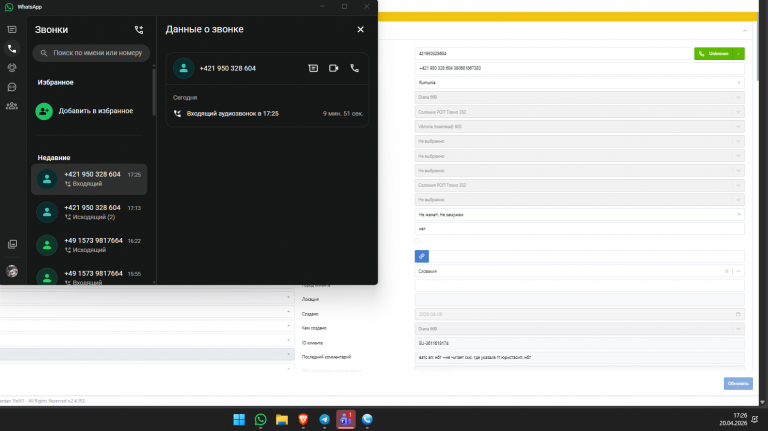Click the incoming audio call at 17:25 entry
This screenshot has height=431, width=768.
click(x=268, y=114)
